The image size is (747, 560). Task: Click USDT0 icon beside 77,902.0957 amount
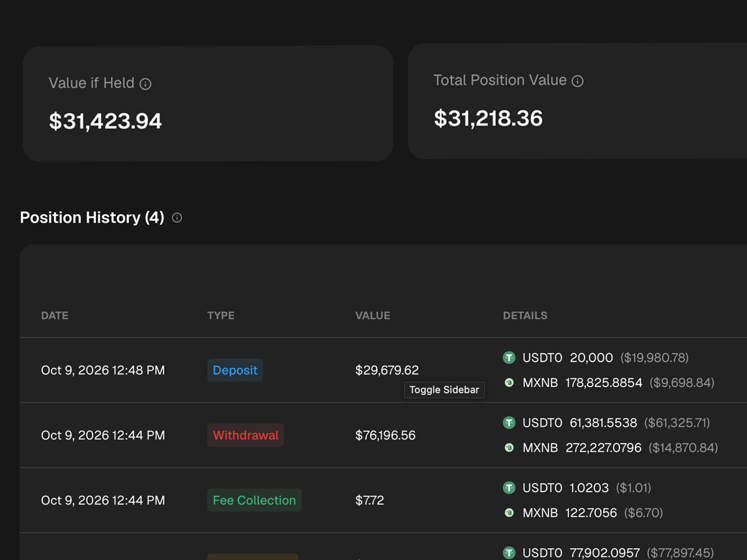(509, 553)
